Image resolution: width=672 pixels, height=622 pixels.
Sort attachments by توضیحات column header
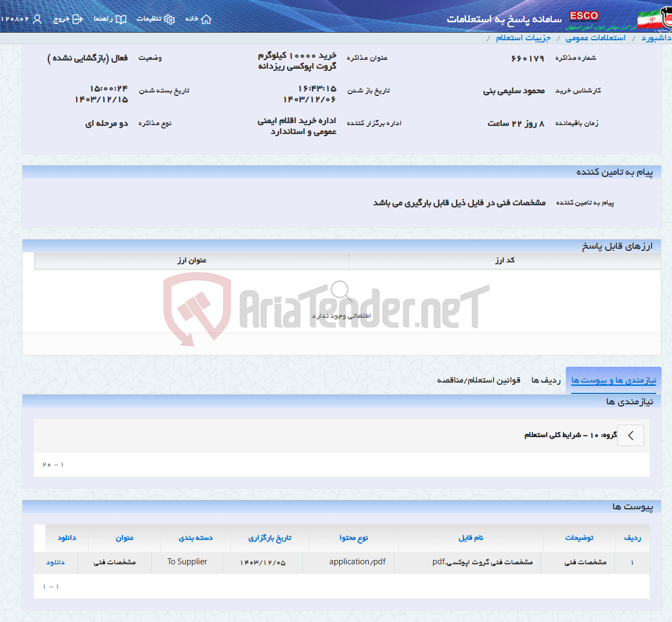point(579,538)
